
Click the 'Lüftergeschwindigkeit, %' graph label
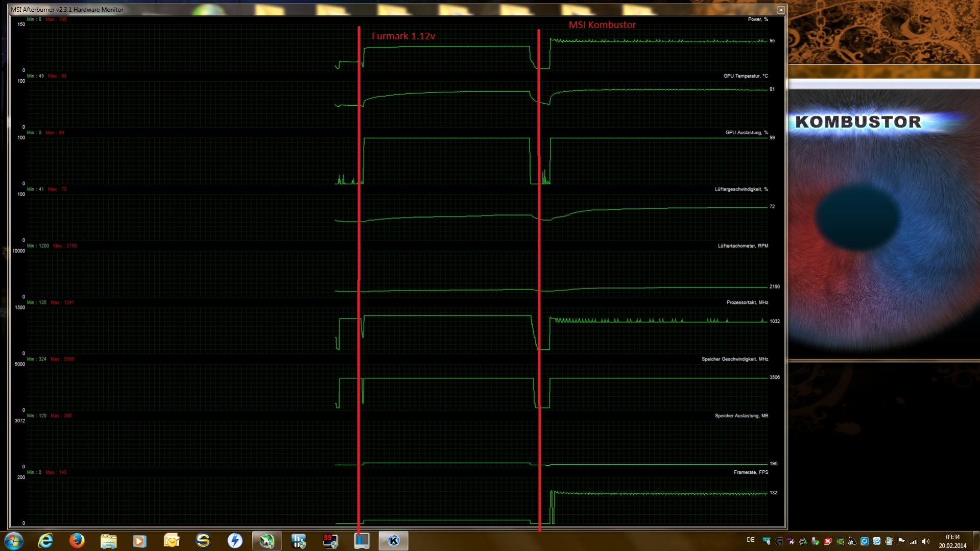[x=742, y=189]
